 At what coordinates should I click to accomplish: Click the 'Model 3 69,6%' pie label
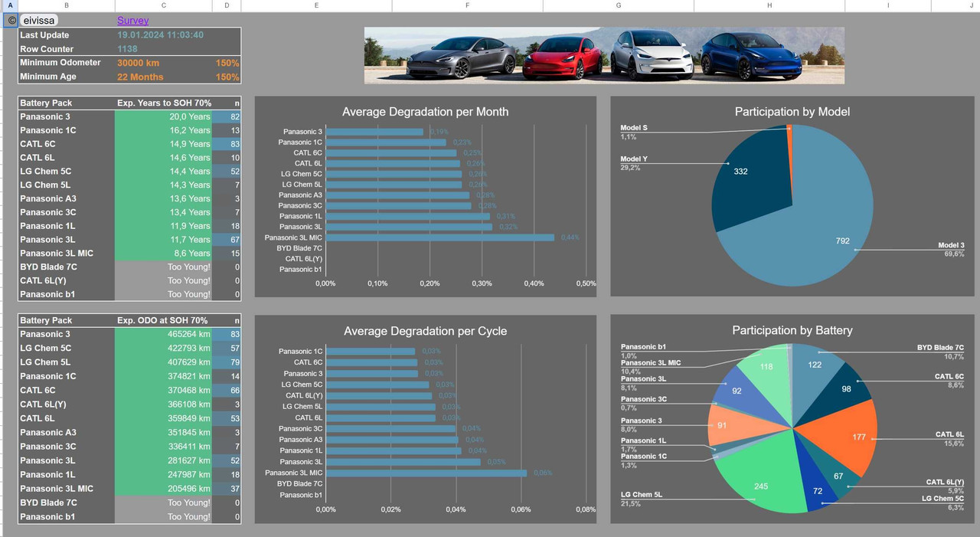[x=951, y=249]
